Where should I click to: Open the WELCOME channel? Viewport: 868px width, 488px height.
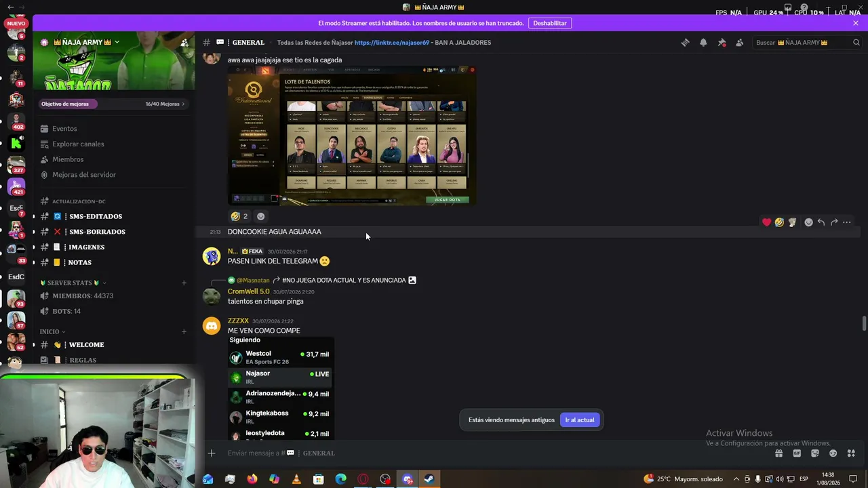tap(114, 345)
